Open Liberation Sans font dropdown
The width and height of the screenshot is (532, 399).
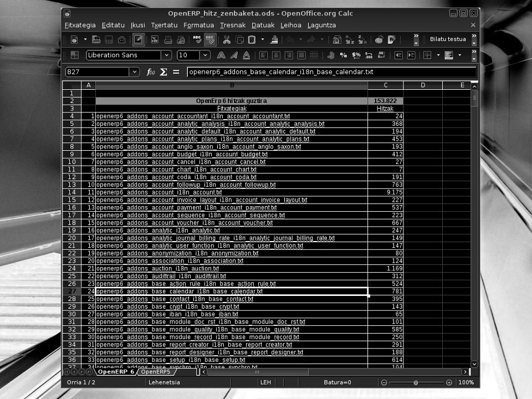(x=166, y=55)
